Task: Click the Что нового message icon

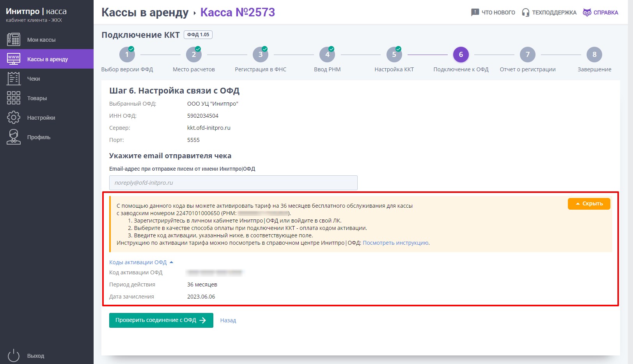Action: [475, 12]
